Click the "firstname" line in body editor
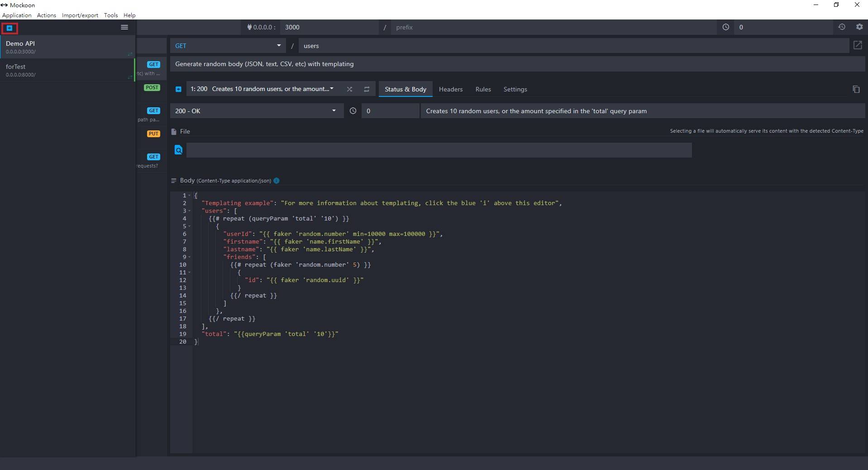This screenshot has height=470, width=868. [x=302, y=242]
